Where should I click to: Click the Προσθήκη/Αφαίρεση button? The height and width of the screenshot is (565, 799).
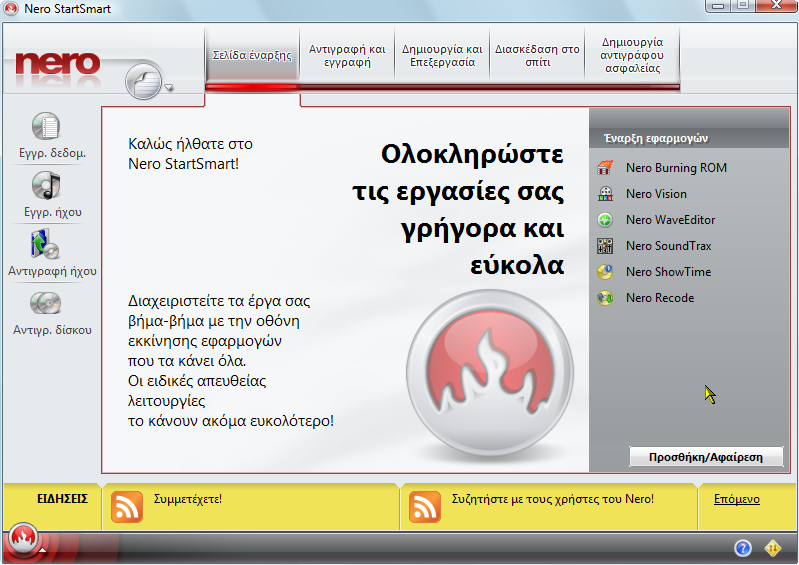point(706,456)
